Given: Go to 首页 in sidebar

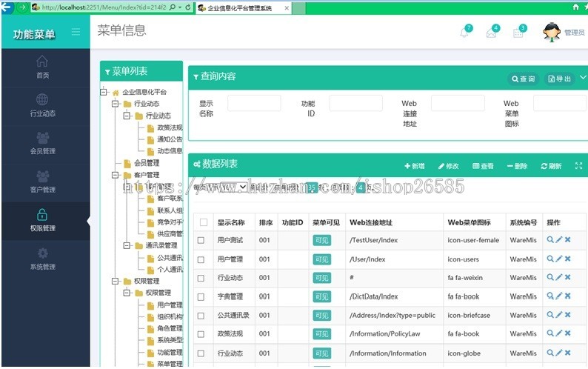Looking at the screenshot, I should [42, 67].
